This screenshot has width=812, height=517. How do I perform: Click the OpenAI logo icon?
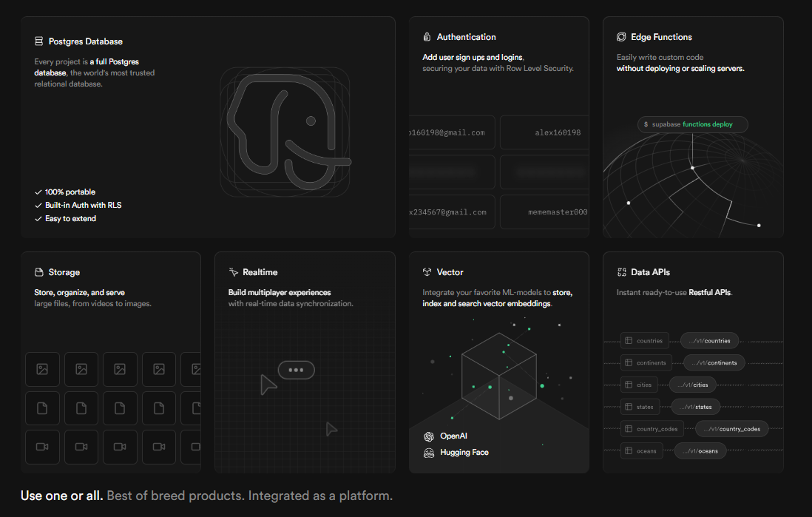click(428, 436)
